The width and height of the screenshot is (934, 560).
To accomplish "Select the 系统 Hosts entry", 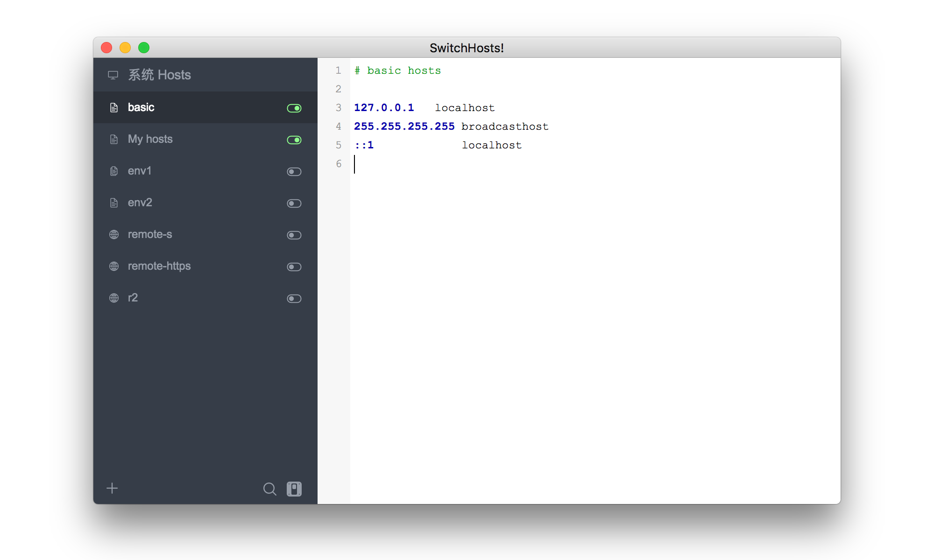I will pyautogui.click(x=205, y=75).
